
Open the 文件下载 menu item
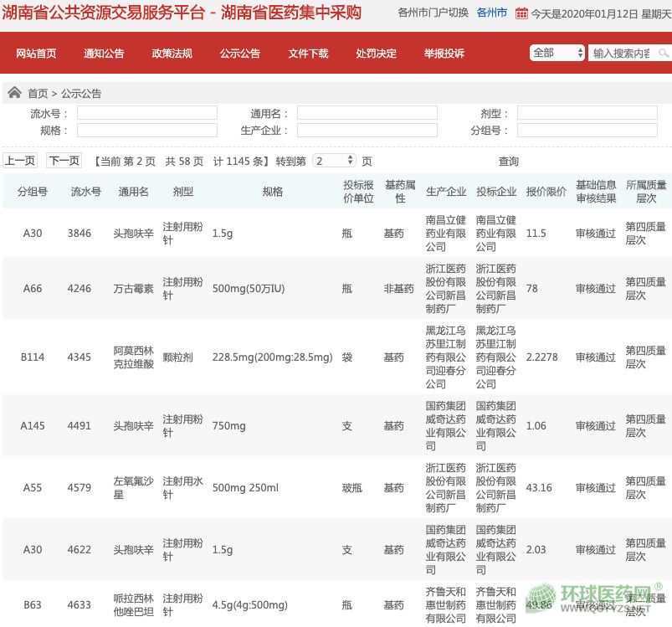(308, 54)
